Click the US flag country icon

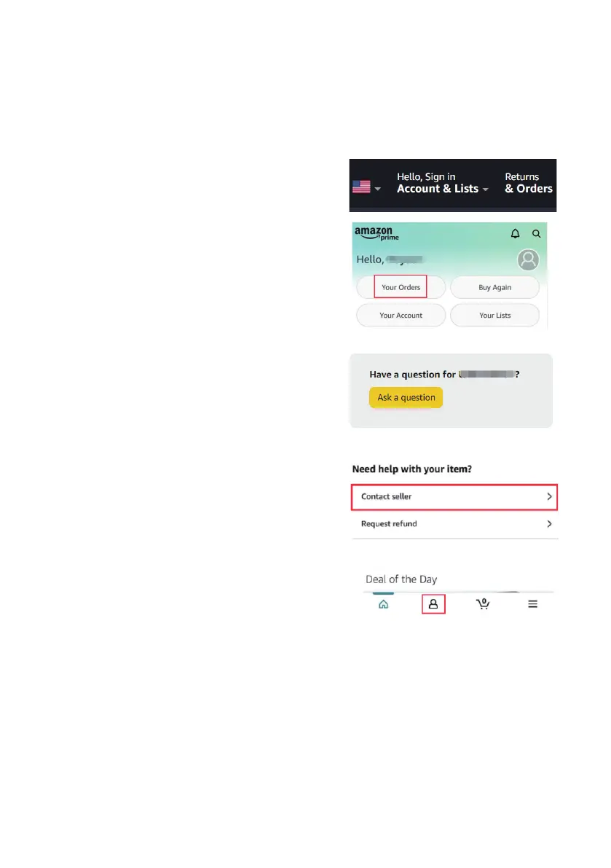tap(361, 187)
